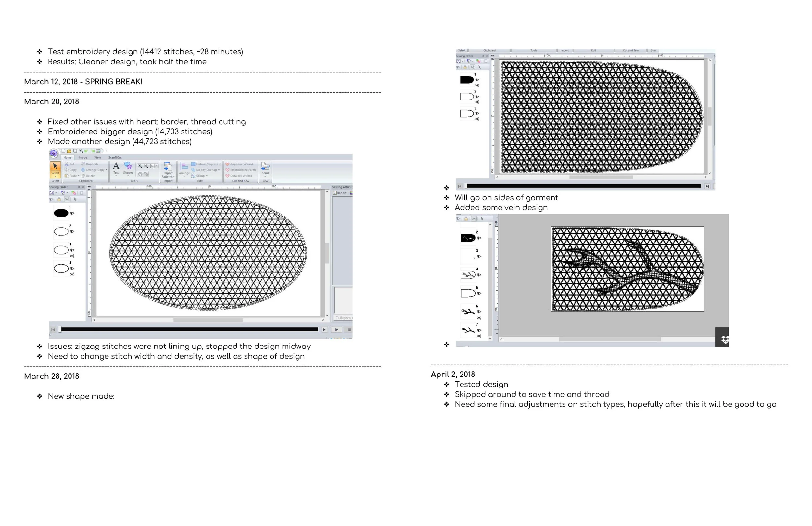The height and width of the screenshot is (526, 812).
Task: Toggle eye for item 7 in vein design window
Action: click(x=479, y=330)
